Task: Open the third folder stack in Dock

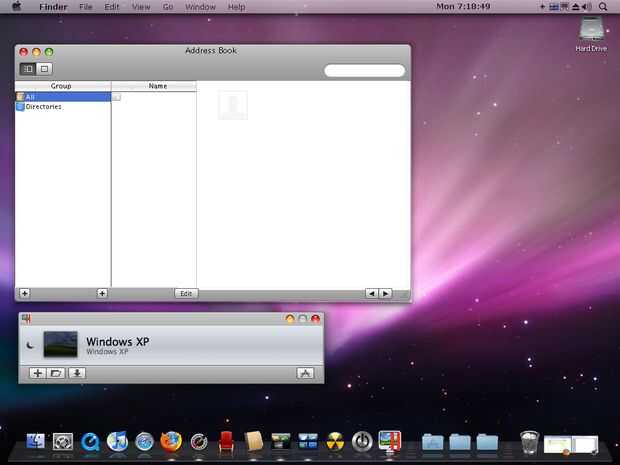Action: click(x=487, y=442)
